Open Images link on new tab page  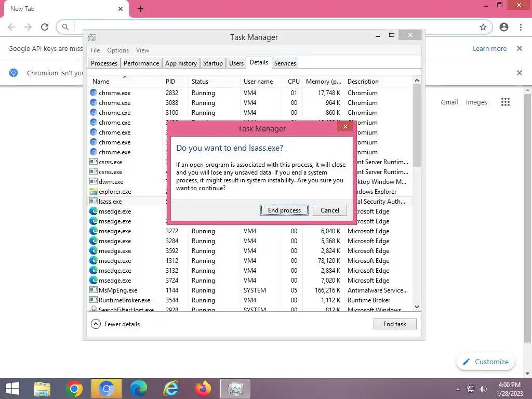coord(476,102)
